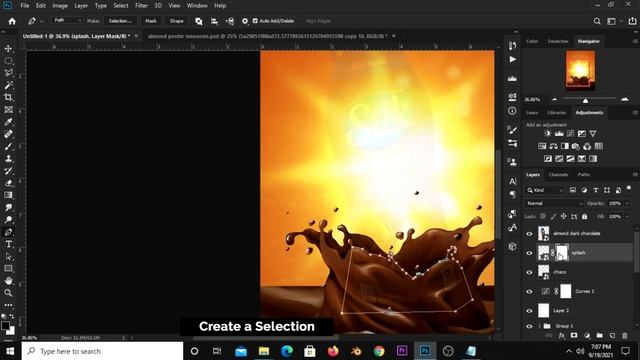Open path operations in options bar
The width and height of the screenshot is (640, 360).
click(198, 21)
